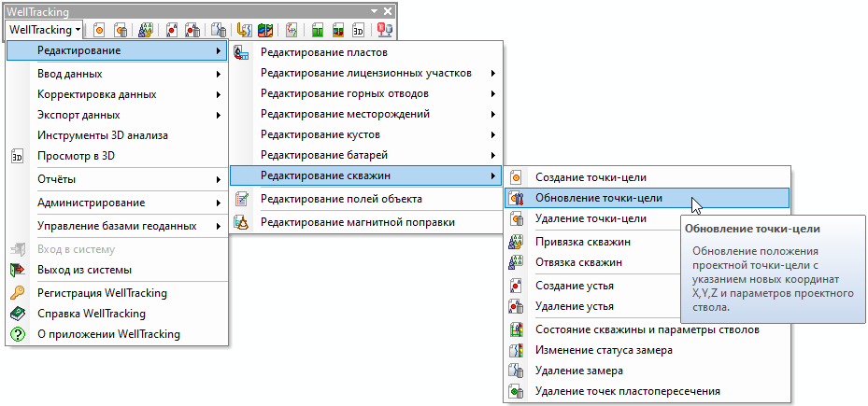The image size is (868, 406).
Task: Expand Управление базами геоданных submenu
Action: pos(117,225)
